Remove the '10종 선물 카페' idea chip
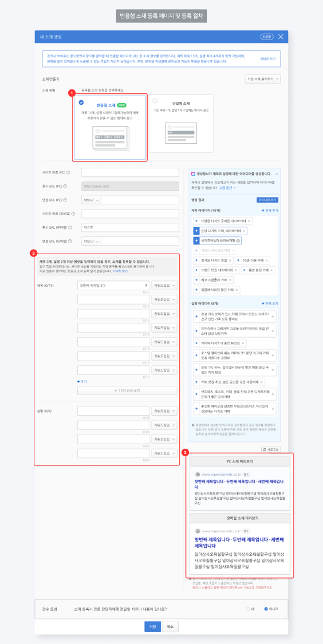 click(267, 260)
